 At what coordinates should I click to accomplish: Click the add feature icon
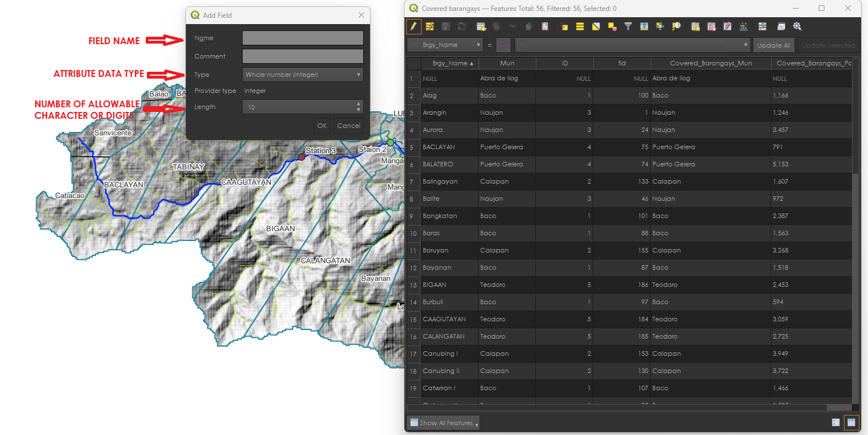click(481, 26)
